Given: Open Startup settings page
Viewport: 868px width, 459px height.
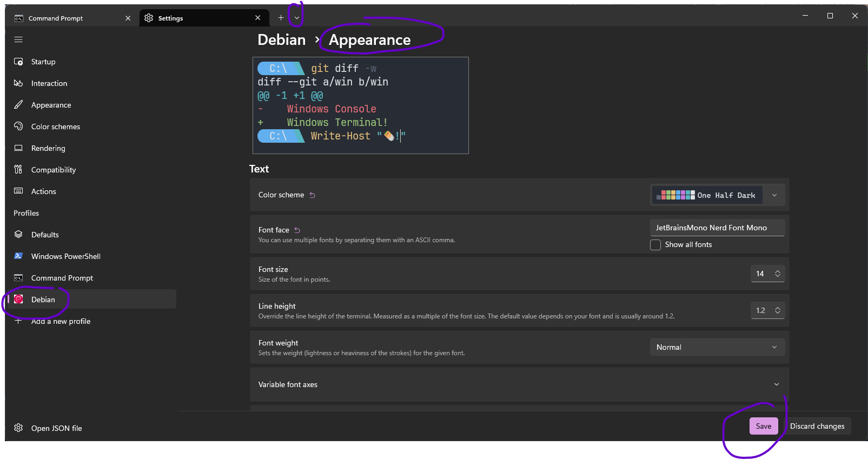Looking at the screenshot, I should click(92, 62).
